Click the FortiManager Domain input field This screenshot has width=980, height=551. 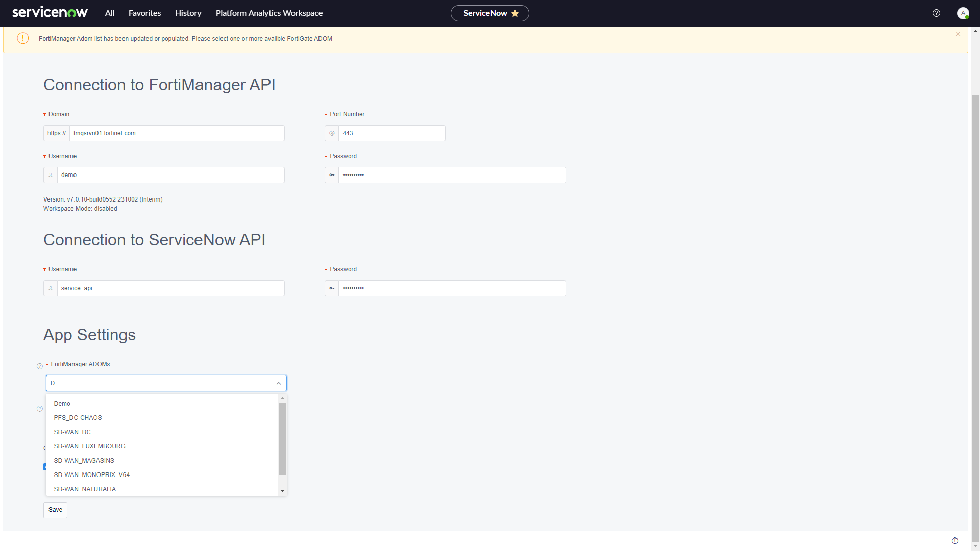pyautogui.click(x=177, y=133)
